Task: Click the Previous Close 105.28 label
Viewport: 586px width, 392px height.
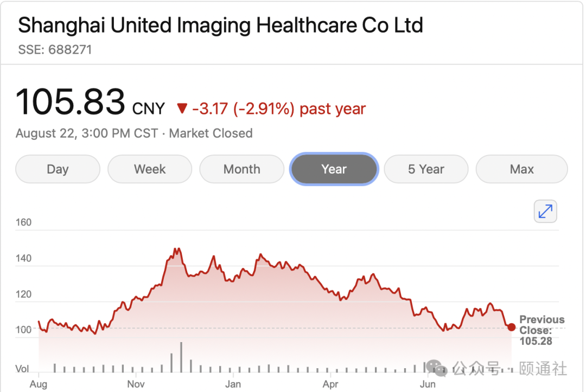Action: coord(542,330)
